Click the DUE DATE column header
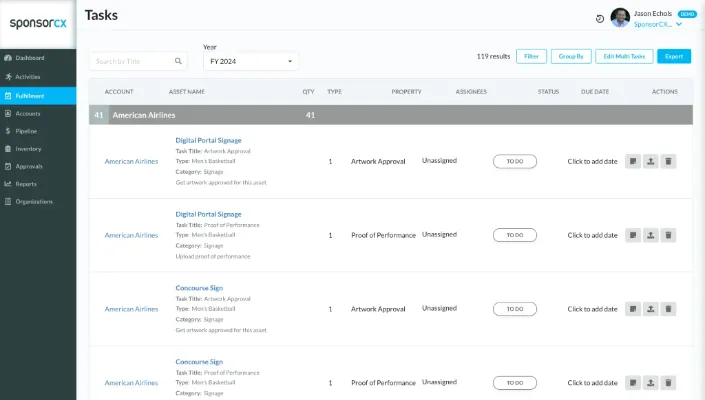The width and height of the screenshot is (705, 400). pos(595,92)
